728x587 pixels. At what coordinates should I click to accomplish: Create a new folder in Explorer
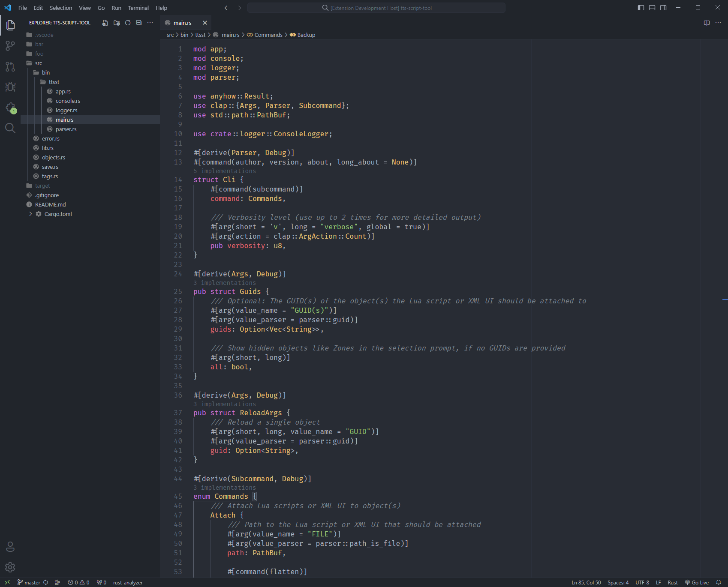pyautogui.click(x=117, y=23)
